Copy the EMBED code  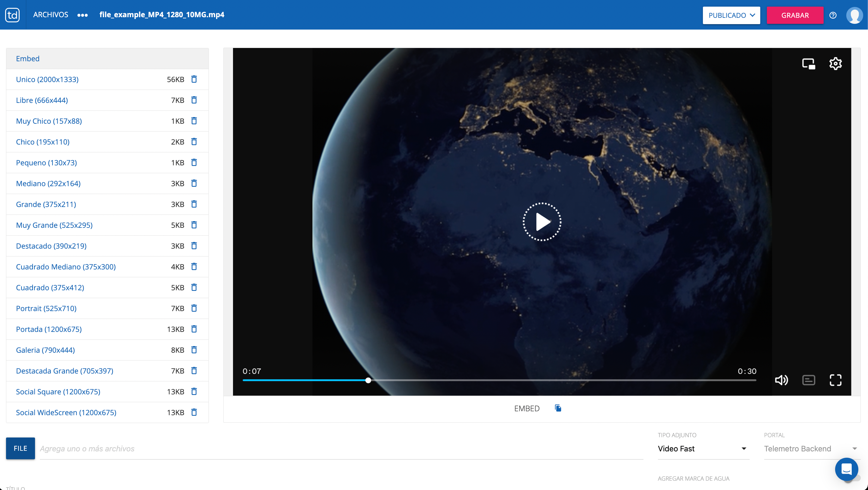tap(558, 408)
